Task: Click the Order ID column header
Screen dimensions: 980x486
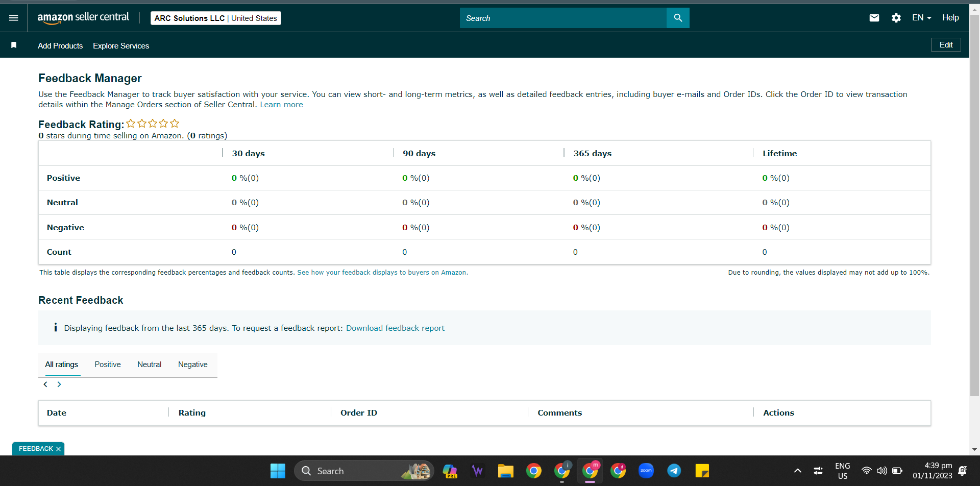Action: pos(359,413)
